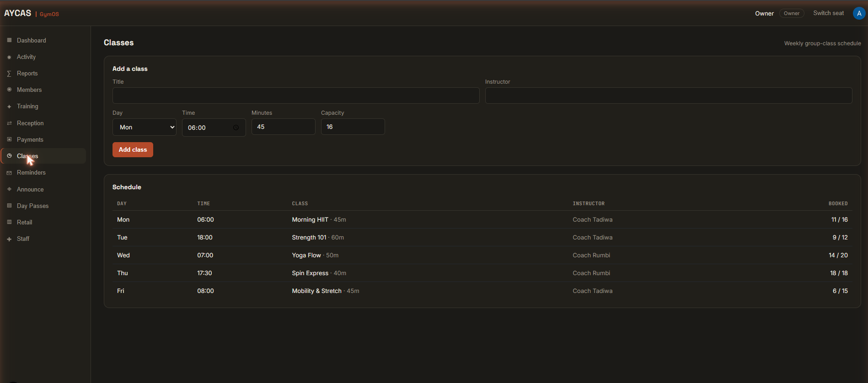Click the 17:30 time cell
This screenshot has height=383, width=868.
point(204,273)
